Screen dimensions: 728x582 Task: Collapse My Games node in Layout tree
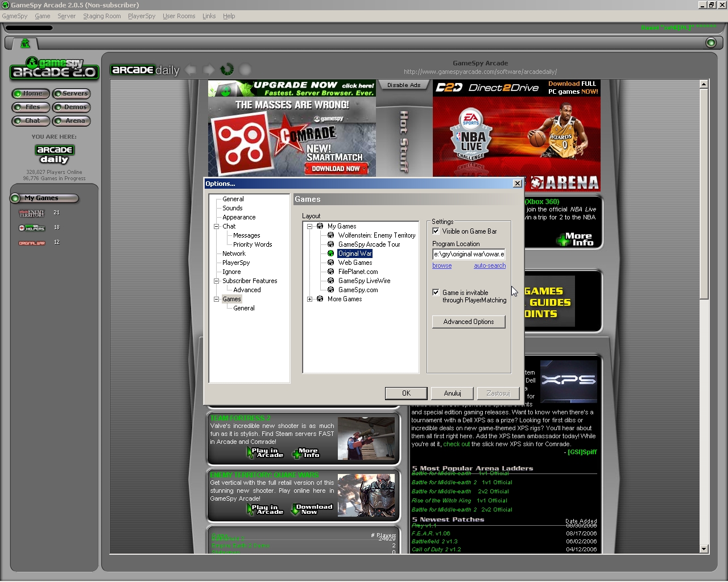click(309, 226)
